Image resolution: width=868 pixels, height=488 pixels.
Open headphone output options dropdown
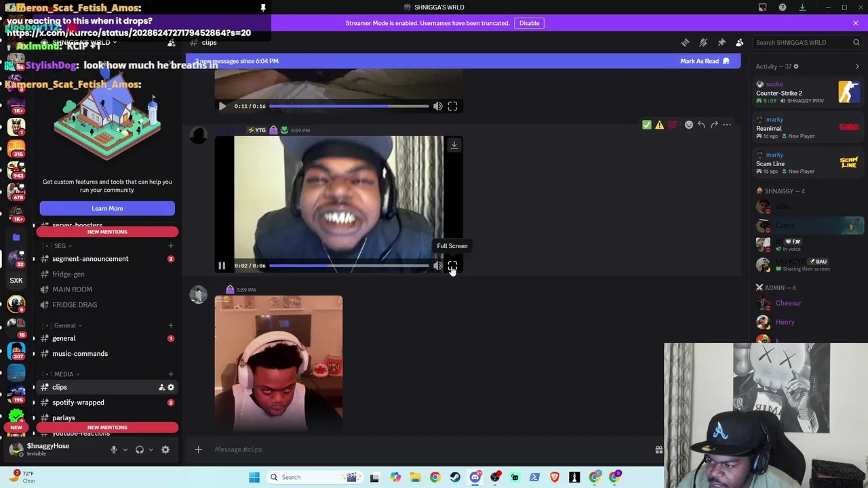151,450
